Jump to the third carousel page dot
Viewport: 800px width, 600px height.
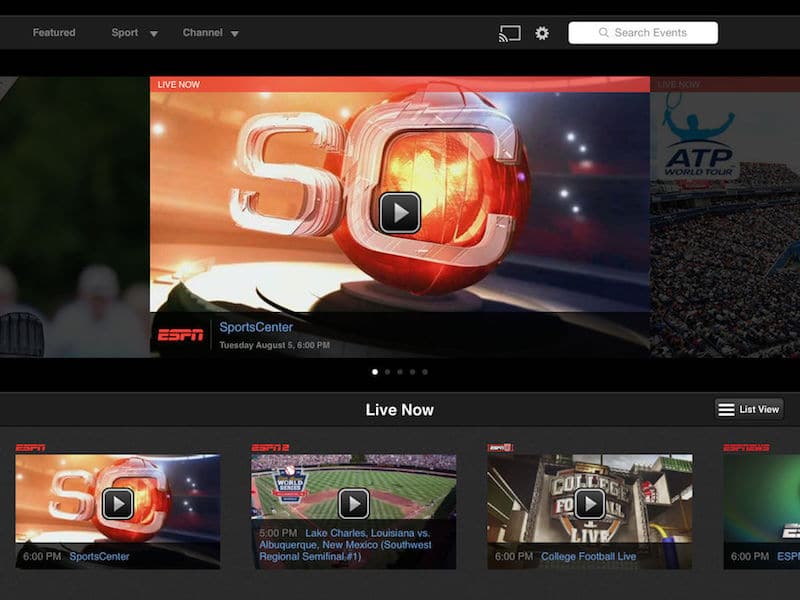(x=400, y=372)
